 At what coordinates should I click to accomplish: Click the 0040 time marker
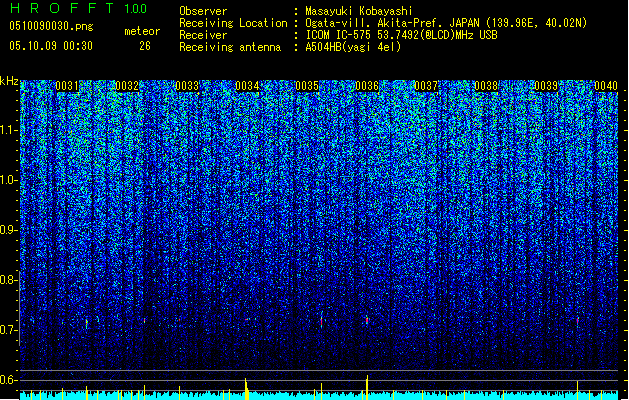coord(606,86)
